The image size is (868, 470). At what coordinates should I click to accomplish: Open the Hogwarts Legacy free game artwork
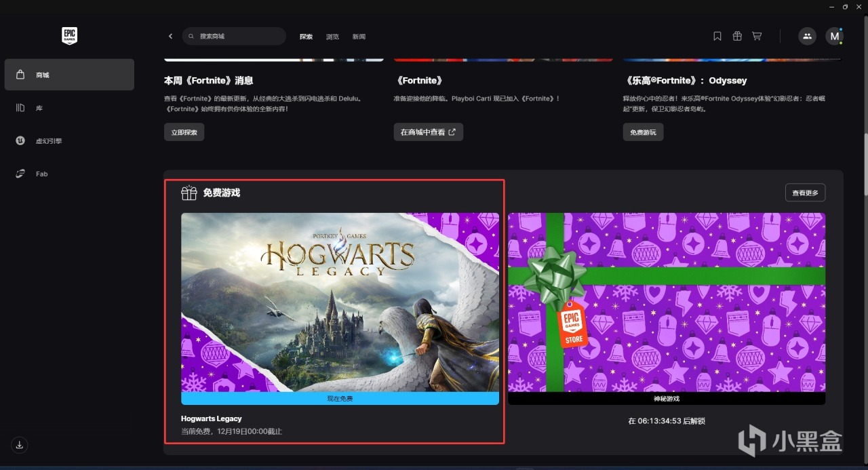point(340,302)
